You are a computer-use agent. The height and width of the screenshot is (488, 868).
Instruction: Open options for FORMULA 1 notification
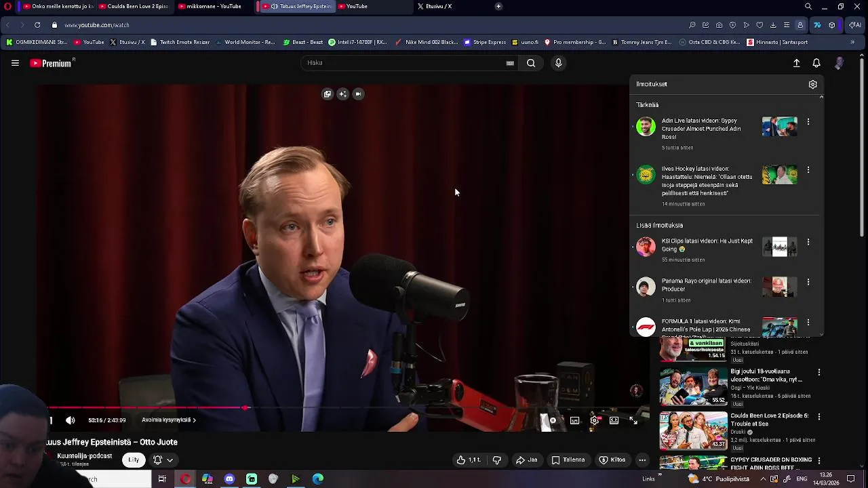(808, 323)
